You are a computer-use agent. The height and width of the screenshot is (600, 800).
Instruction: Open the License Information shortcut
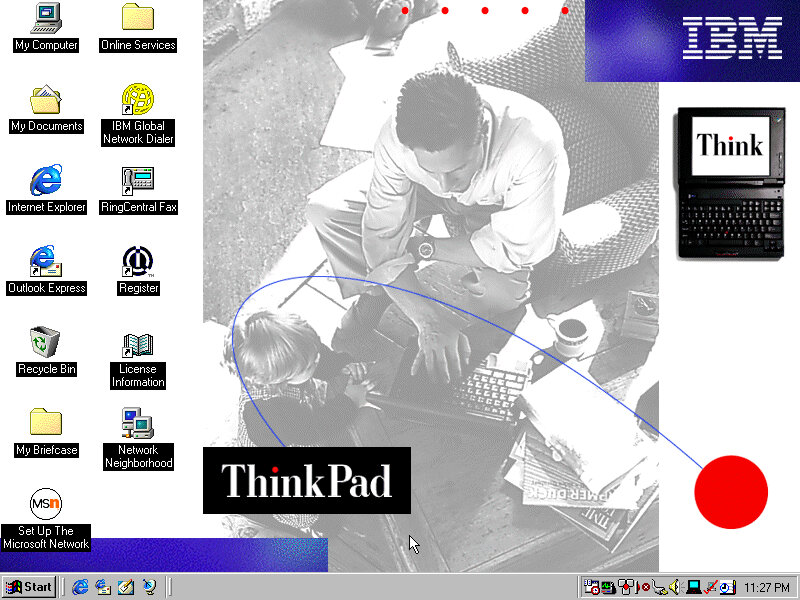click(138, 346)
